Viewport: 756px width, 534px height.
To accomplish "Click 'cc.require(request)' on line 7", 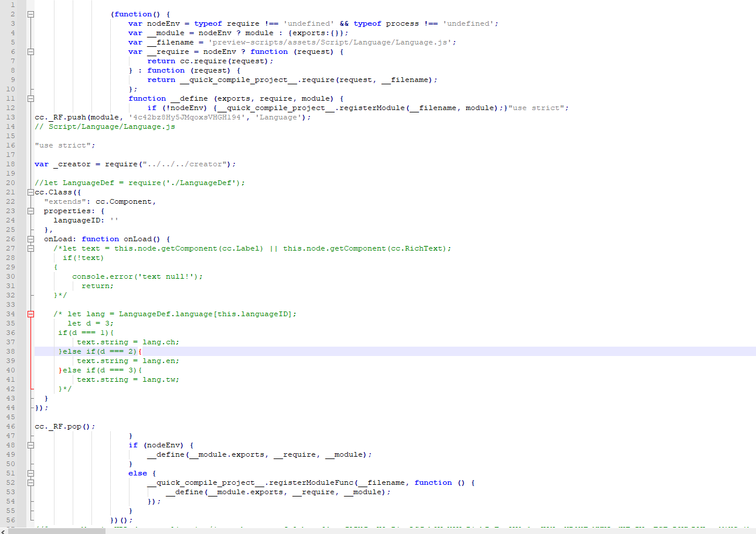I will click(x=224, y=61).
